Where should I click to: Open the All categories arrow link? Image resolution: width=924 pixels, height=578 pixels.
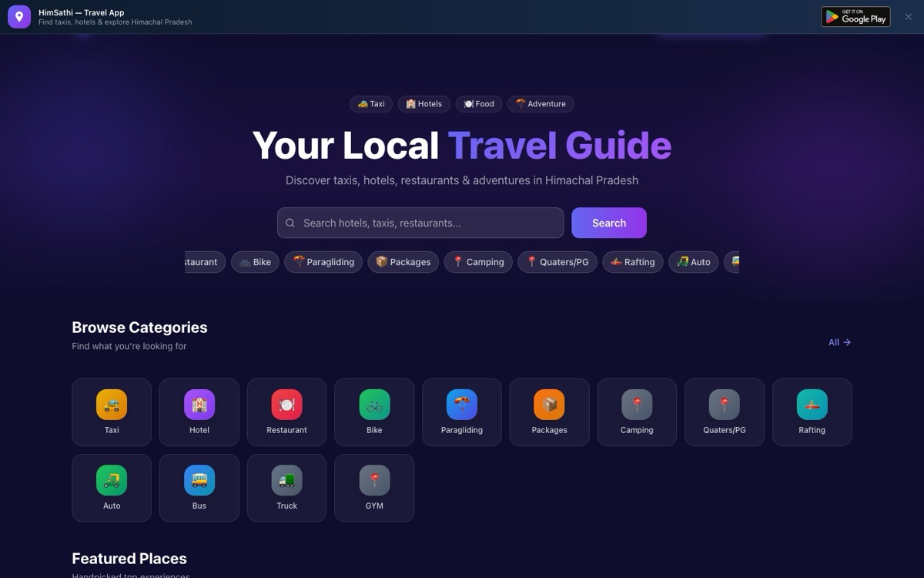coord(839,342)
